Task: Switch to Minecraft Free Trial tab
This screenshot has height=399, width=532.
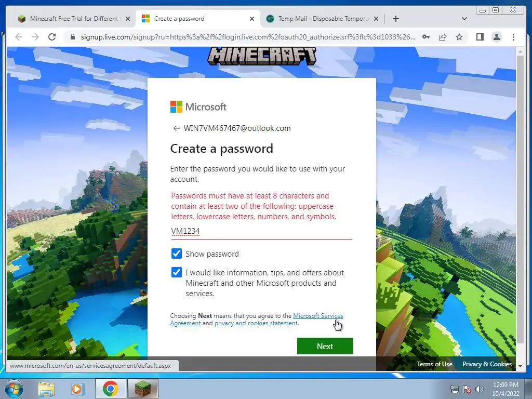Action: point(74,19)
